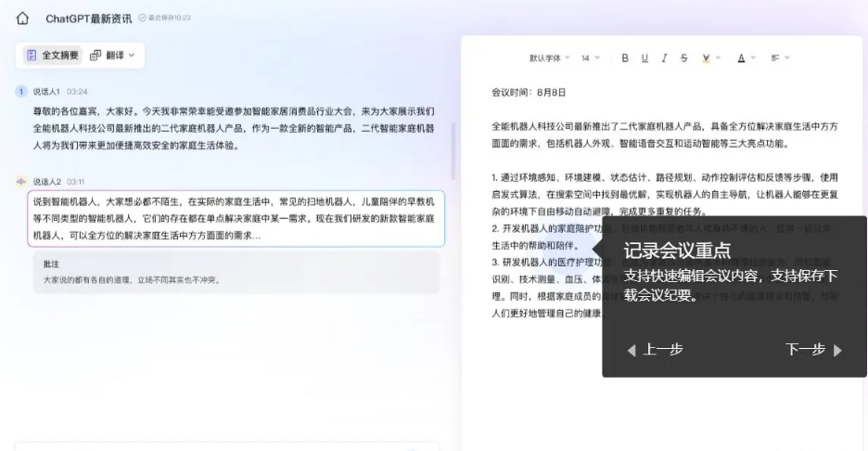Apply underline with the U icon
This screenshot has width=868, height=451.
pos(645,58)
